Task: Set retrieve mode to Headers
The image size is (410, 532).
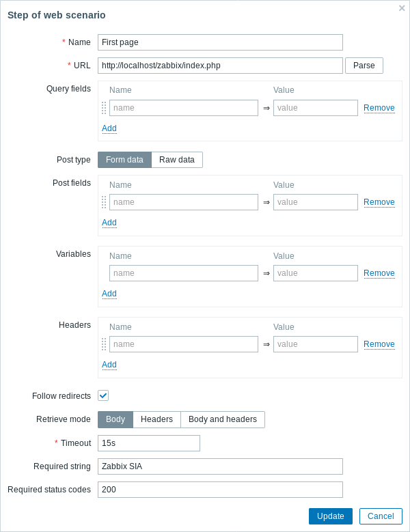Action: click(x=156, y=419)
